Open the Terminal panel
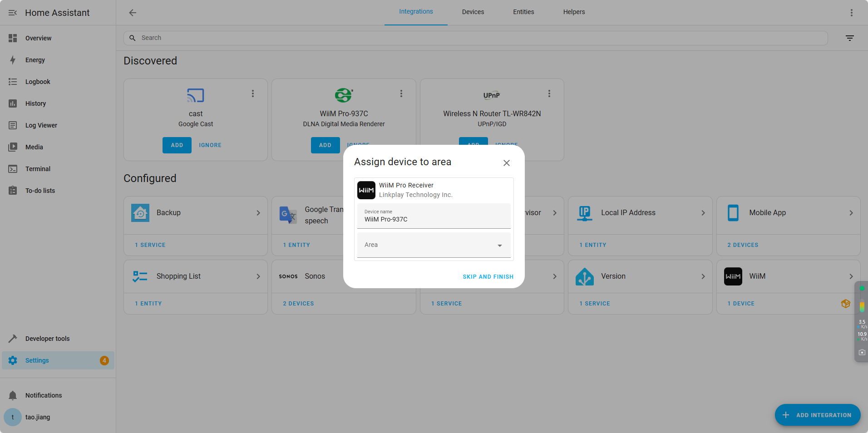This screenshot has height=433, width=868. tap(58, 169)
